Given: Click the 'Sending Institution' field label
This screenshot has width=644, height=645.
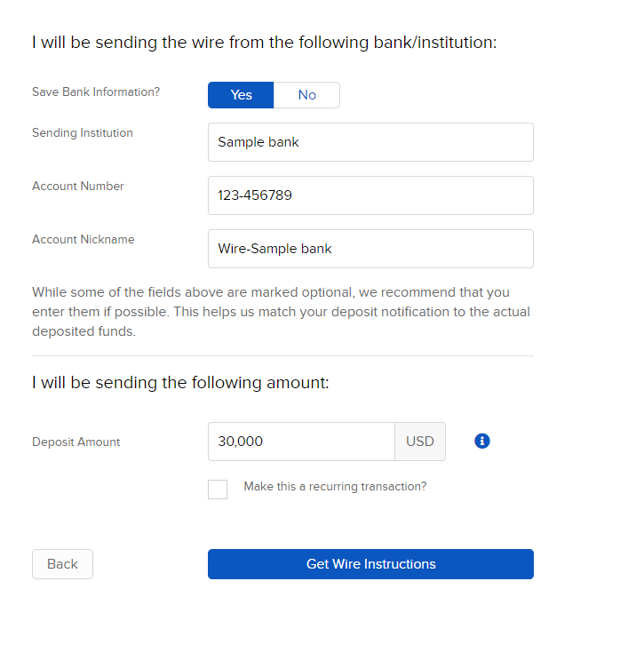Looking at the screenshot, I should pos(83,133).
